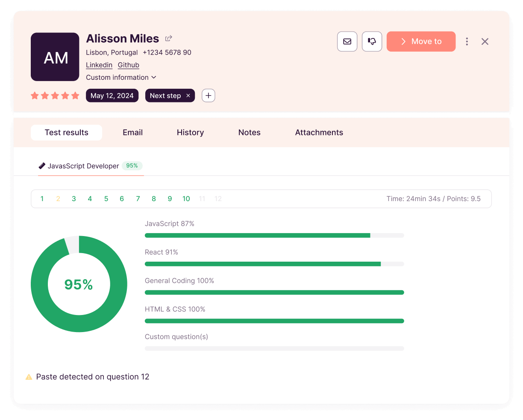Open candidate profile via external link icon
The width and height of the screenshot is (523, 420).
pos(169,38)
